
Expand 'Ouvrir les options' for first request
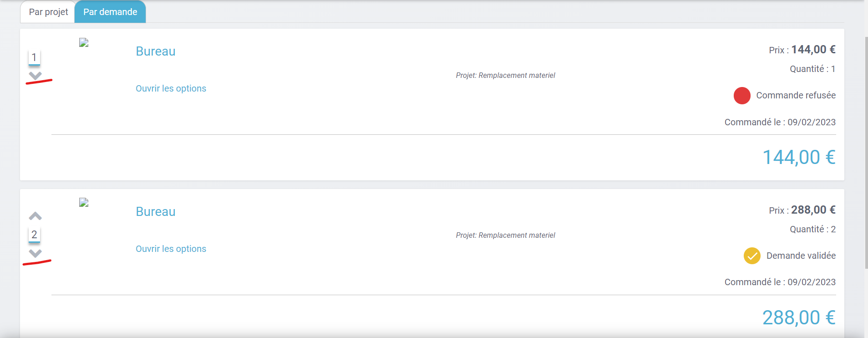pyautogui.click(x=171, y=89)
